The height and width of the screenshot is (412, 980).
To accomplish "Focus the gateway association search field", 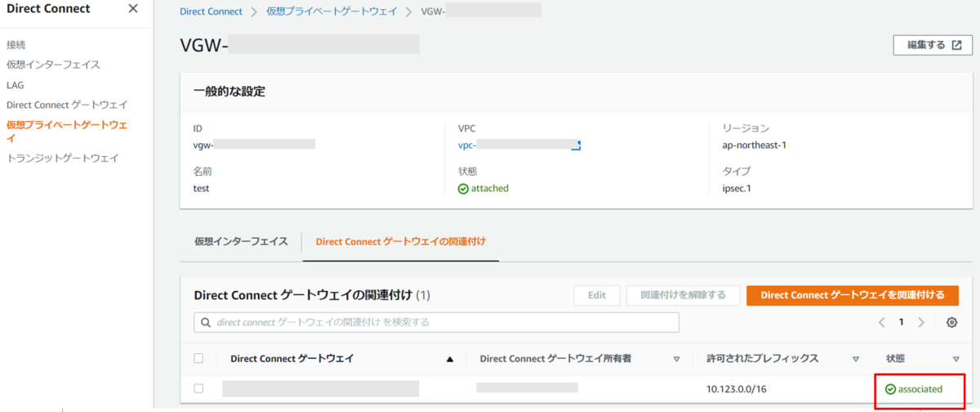I will click(436, 322).
